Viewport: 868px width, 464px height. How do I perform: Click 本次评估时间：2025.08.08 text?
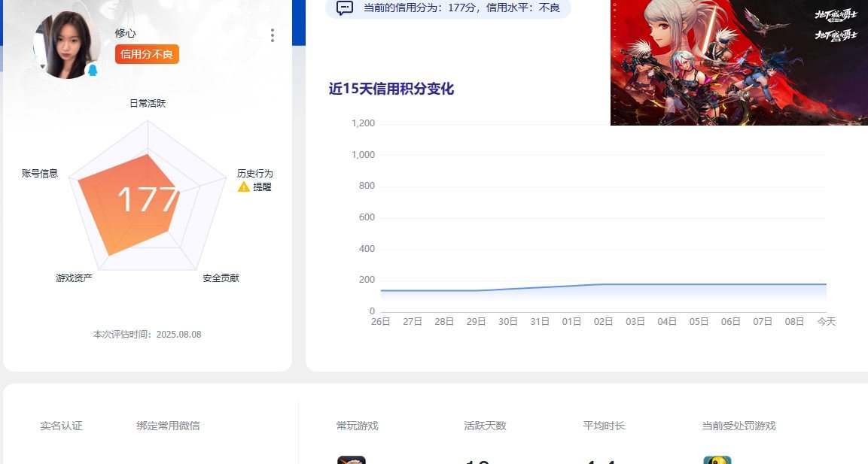[x=148, y=334]
